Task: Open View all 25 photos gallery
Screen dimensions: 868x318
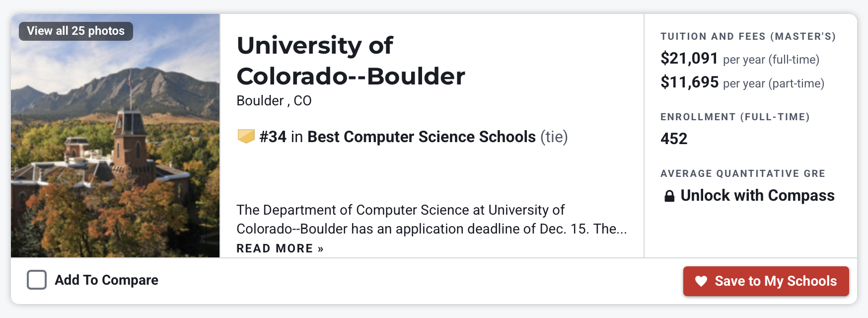Action: (76, 31)
